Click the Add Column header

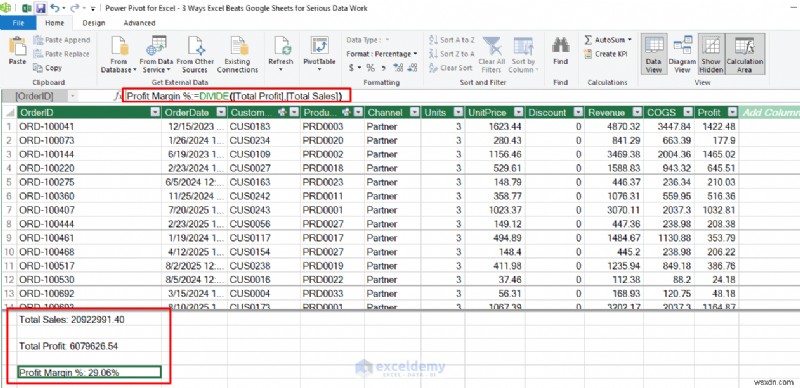pos(769,113)
